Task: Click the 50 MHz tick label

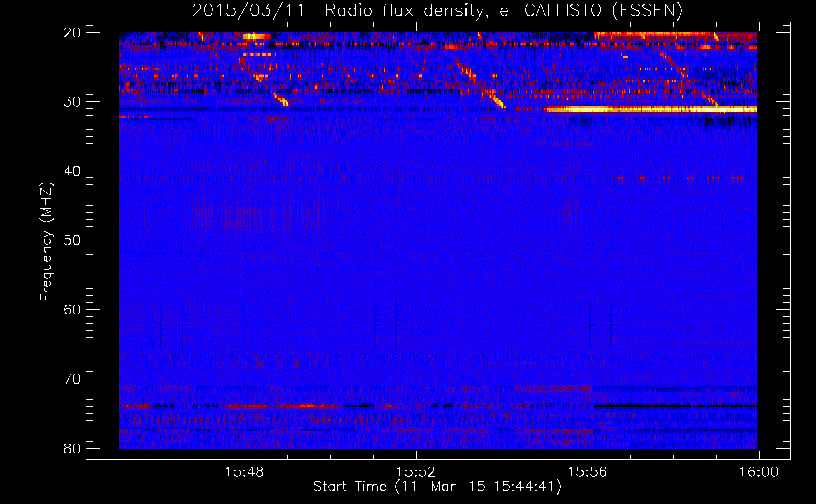Action: point(72,240)
